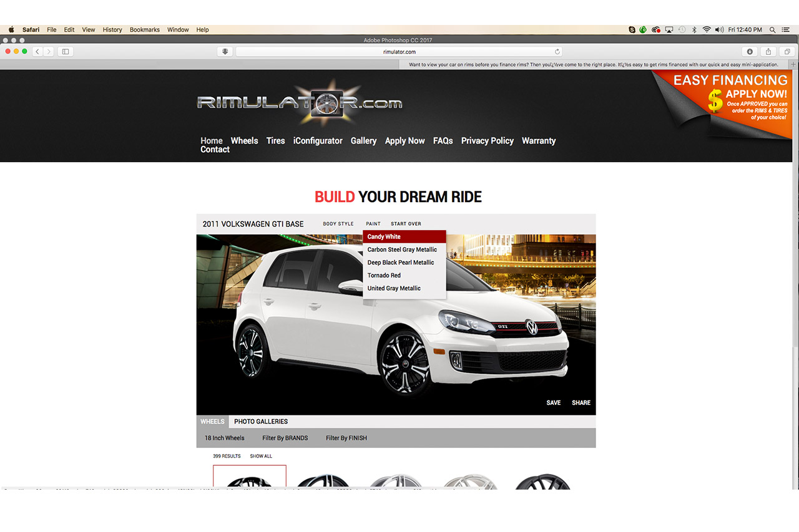Open the Time Machine menu icon
This screenshot has width=799, height=532.
pyautogui.click(x=682, y=29)
